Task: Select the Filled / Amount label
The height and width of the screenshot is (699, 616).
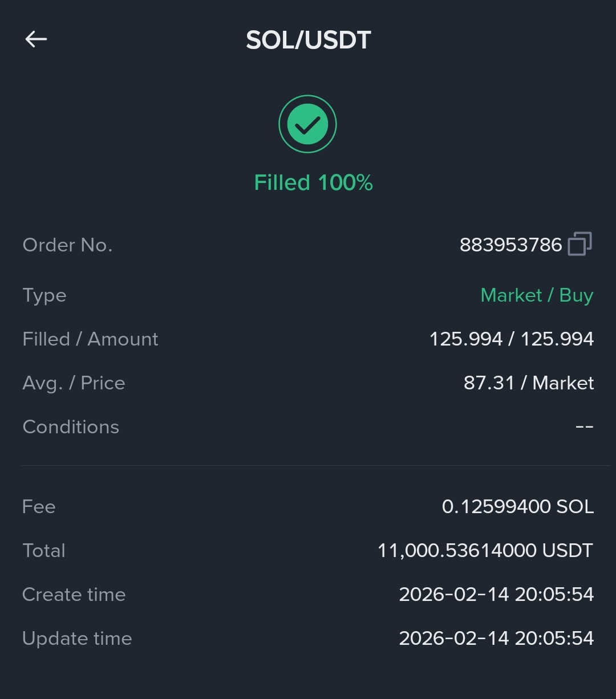Action: [90, 339]
